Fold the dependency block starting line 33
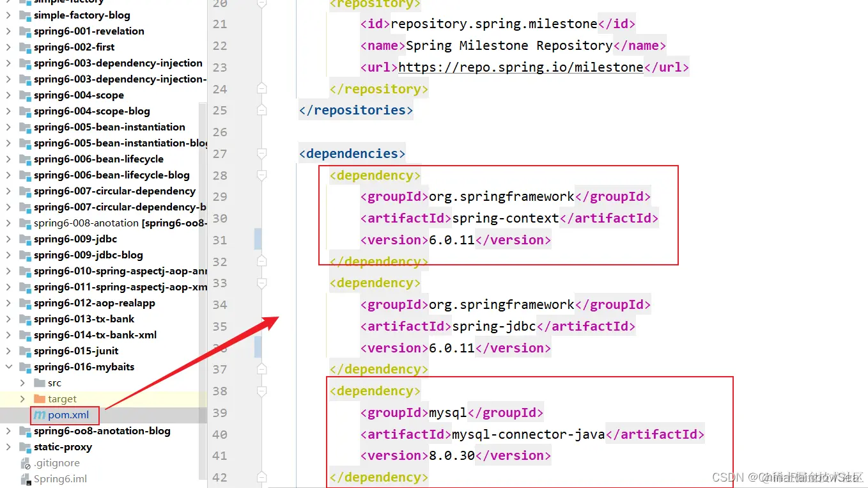Viewport: 868px width, 488px height. tap(261, 283)
